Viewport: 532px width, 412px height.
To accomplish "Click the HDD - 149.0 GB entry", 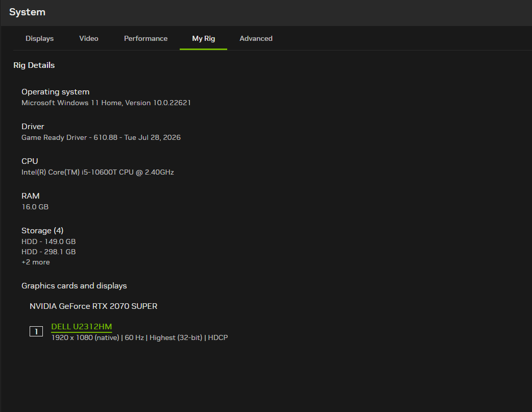I will 49,241.
